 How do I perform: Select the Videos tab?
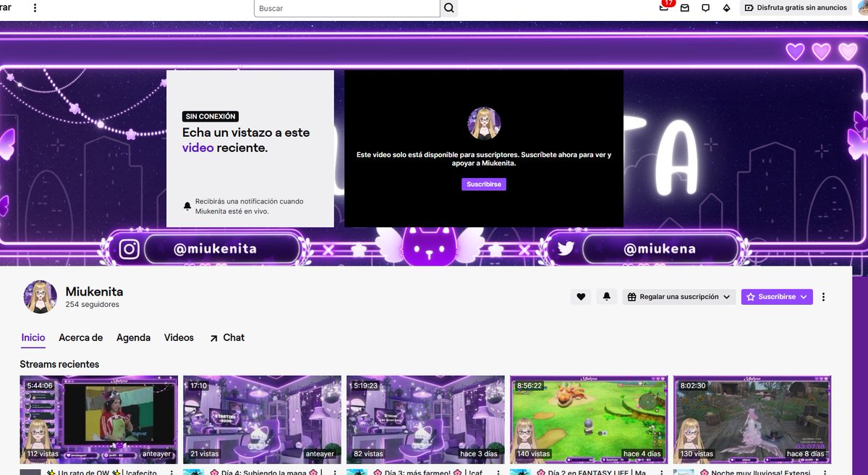point(179,337)
